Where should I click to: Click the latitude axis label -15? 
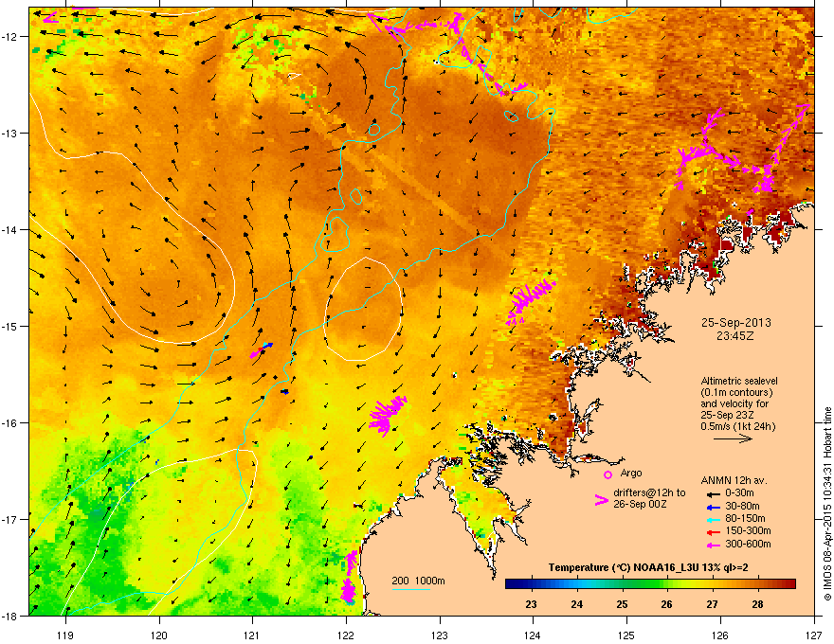(9, 326)
